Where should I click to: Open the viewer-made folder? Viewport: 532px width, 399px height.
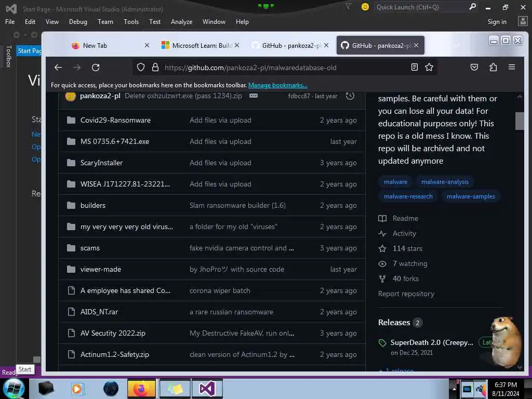(x=101, y=270)
